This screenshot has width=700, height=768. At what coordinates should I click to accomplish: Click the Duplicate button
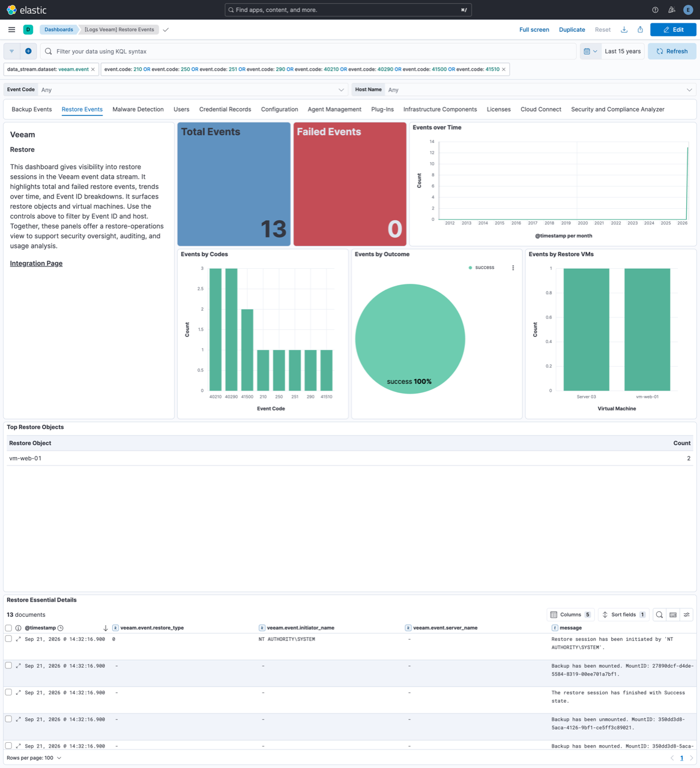click(x=572, y=29)
